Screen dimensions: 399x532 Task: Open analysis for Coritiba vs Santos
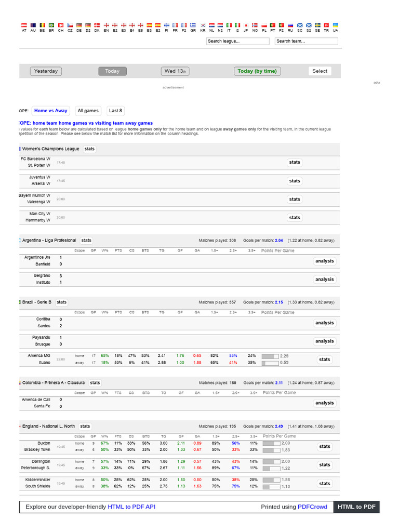(324, 323)
